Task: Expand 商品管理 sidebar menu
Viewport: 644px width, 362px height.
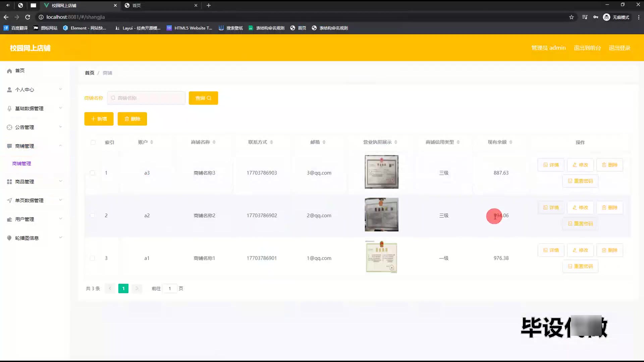Action: [x=35, y=181]
